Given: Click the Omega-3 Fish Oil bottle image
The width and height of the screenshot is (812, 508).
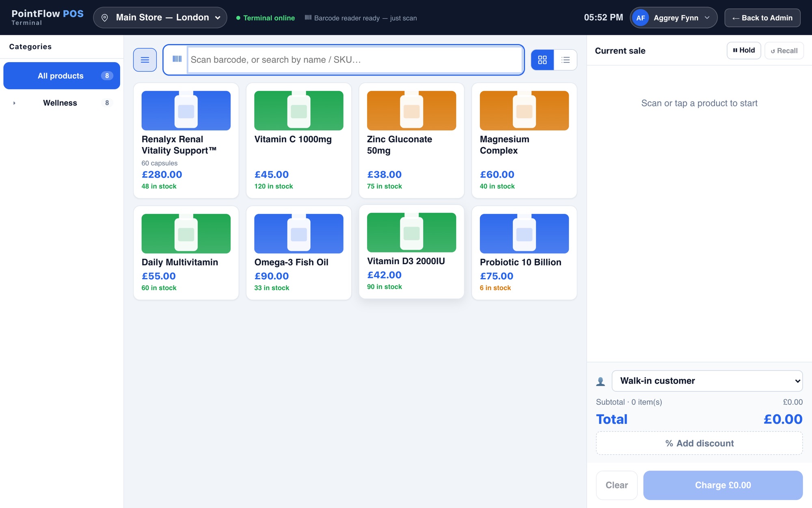Looking at the screenshot, I should 299,234.
